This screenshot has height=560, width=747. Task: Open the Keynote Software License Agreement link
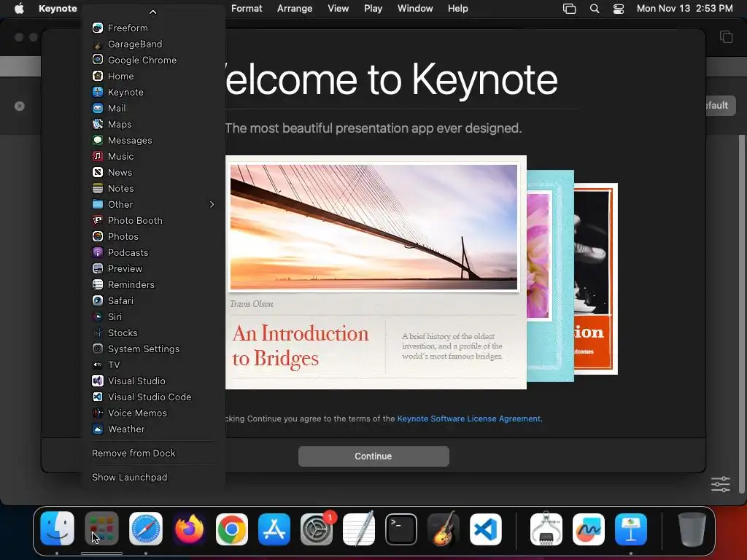[x=469, y=419]
